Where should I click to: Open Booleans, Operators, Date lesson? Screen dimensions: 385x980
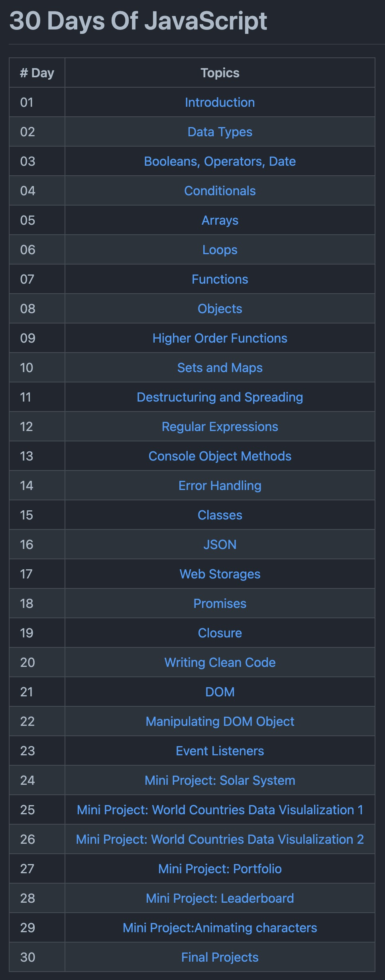220,161
